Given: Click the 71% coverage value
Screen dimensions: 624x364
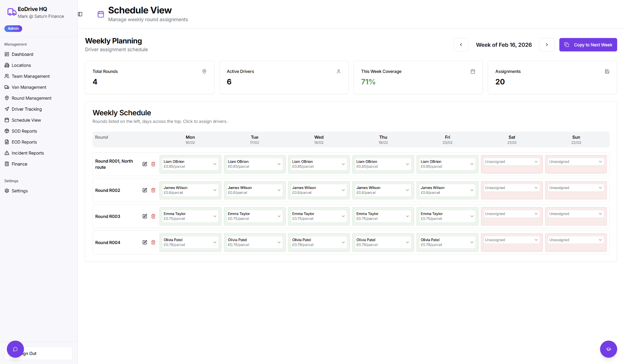Looking at the screenshot, I should point(368,82).
